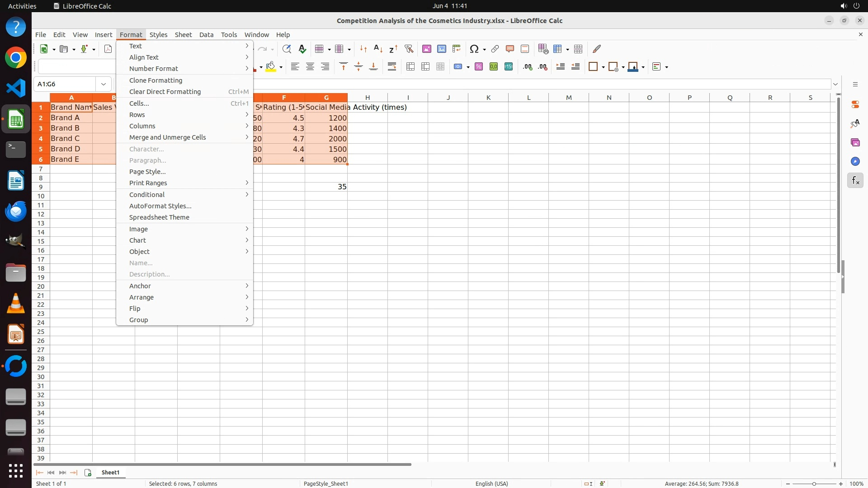868x488 pixels.
Task: Toggle Wrap Text for the selection
Action: click(392, 67)
